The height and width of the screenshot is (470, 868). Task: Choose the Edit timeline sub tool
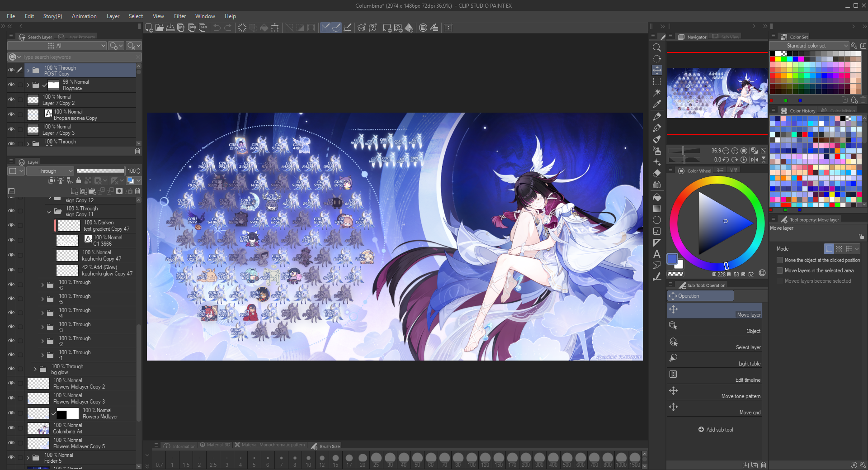714,376
